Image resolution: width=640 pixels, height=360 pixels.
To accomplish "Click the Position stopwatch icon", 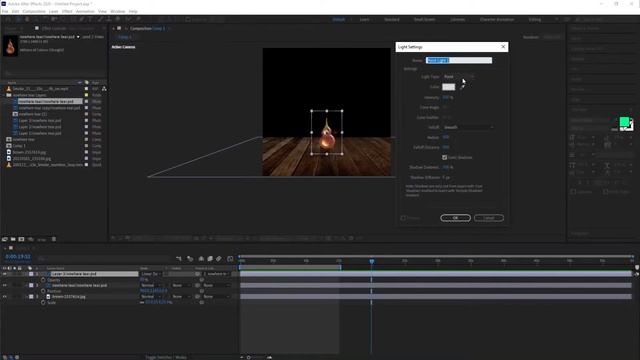I will pyautogui.click(x=43, y=291).
